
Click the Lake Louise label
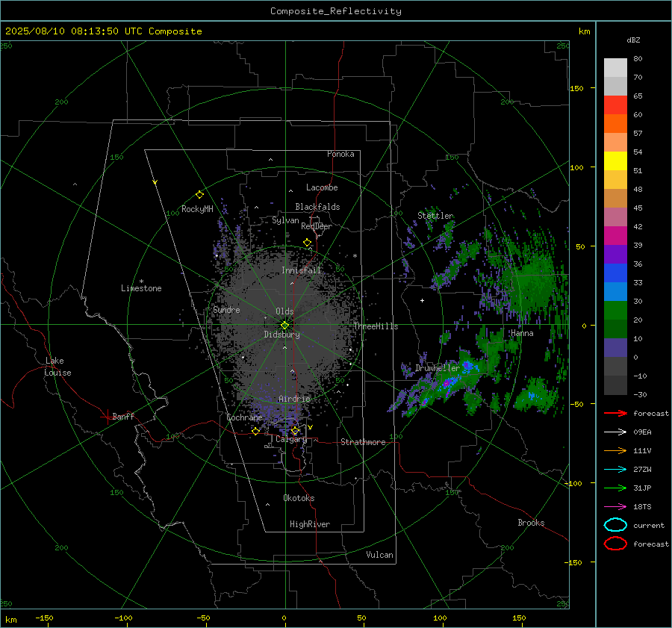click(x=57, y=367)
